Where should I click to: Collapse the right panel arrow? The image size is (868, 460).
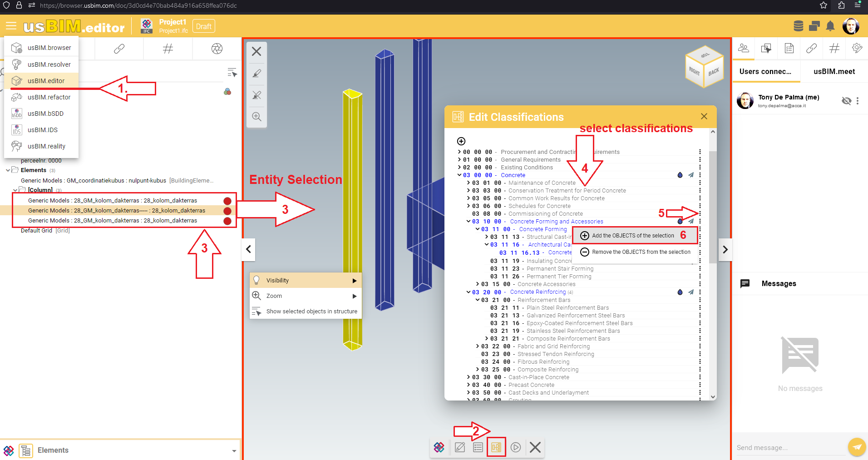point(725,249)
